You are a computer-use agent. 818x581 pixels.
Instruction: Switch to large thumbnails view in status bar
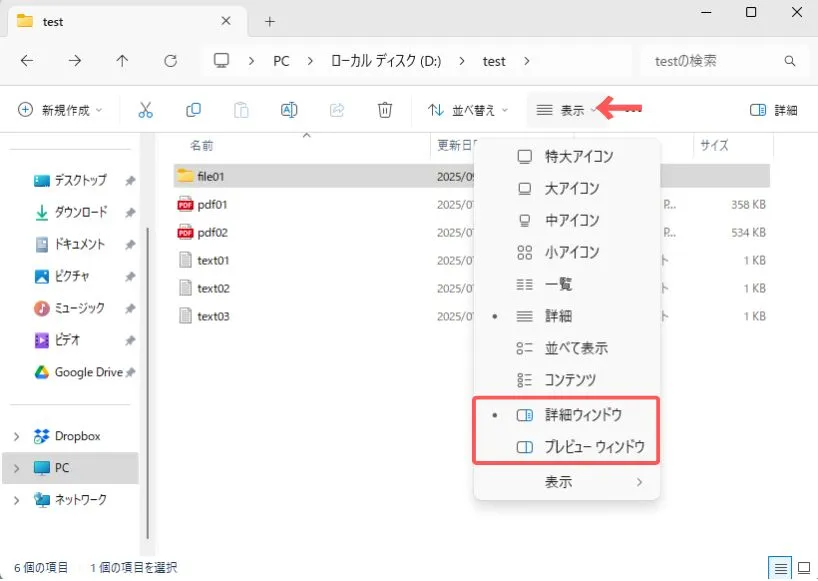(802, 568)
